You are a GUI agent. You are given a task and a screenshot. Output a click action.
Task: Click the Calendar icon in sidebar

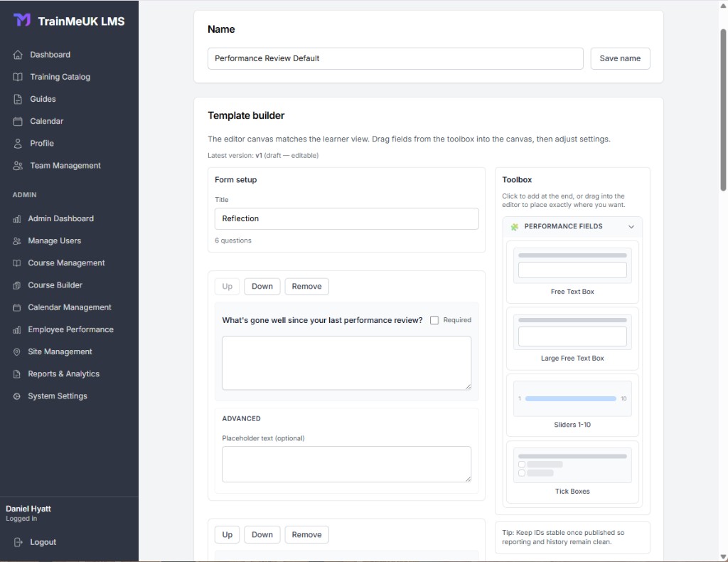coord(18,121)
